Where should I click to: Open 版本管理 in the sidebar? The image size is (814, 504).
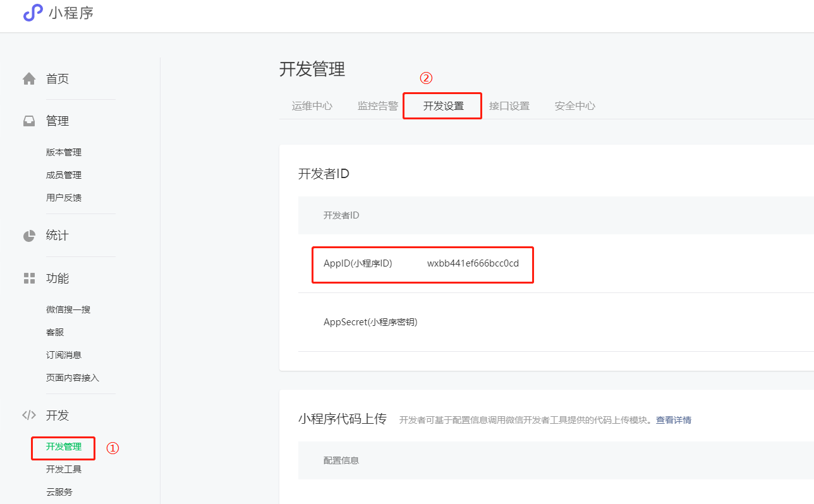click(x=64, y=152)
